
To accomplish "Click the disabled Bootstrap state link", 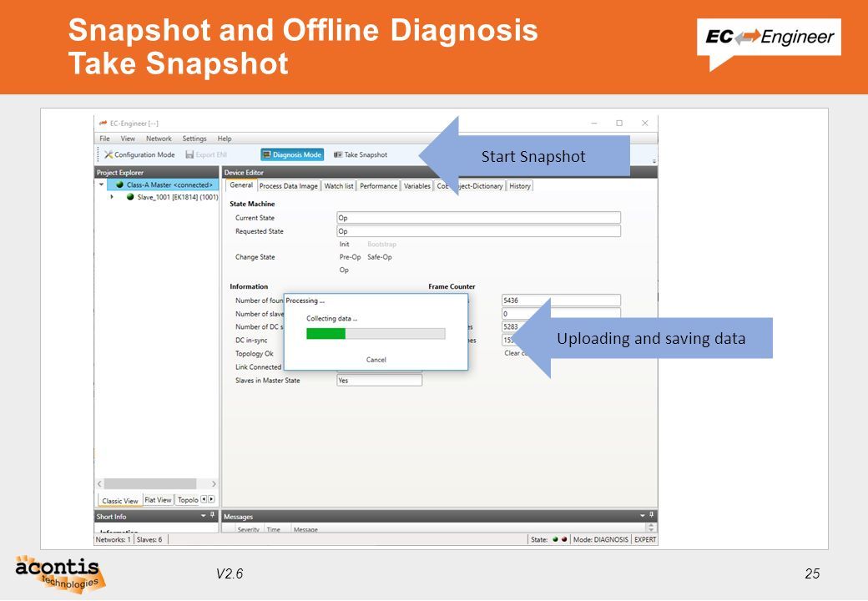I will (382, 244).
